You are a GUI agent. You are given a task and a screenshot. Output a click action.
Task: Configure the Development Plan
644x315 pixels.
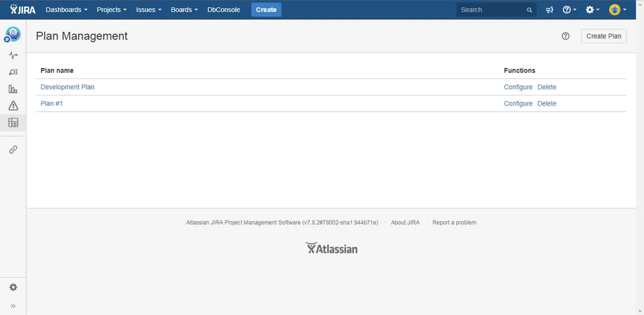click(x=518, y=87)
